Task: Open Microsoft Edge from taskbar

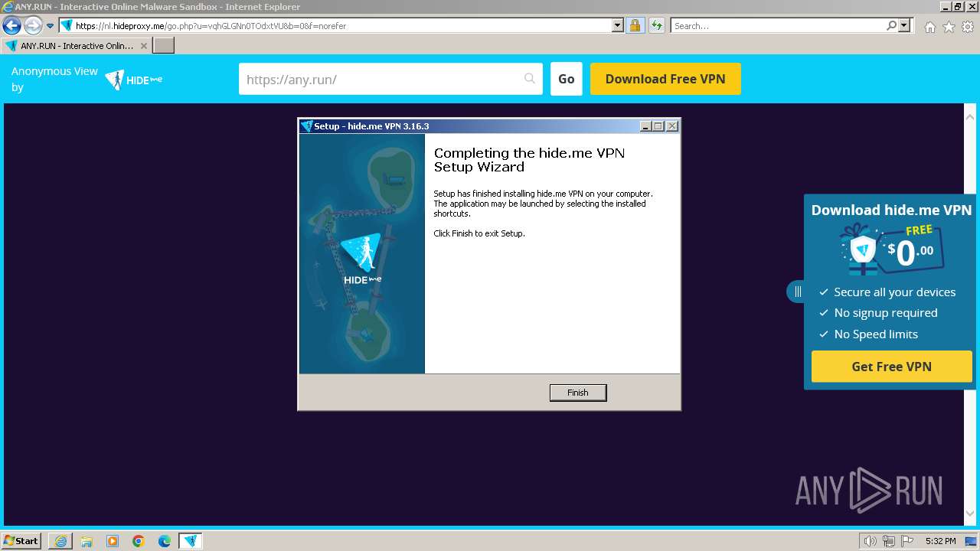Action: [165, 541]
